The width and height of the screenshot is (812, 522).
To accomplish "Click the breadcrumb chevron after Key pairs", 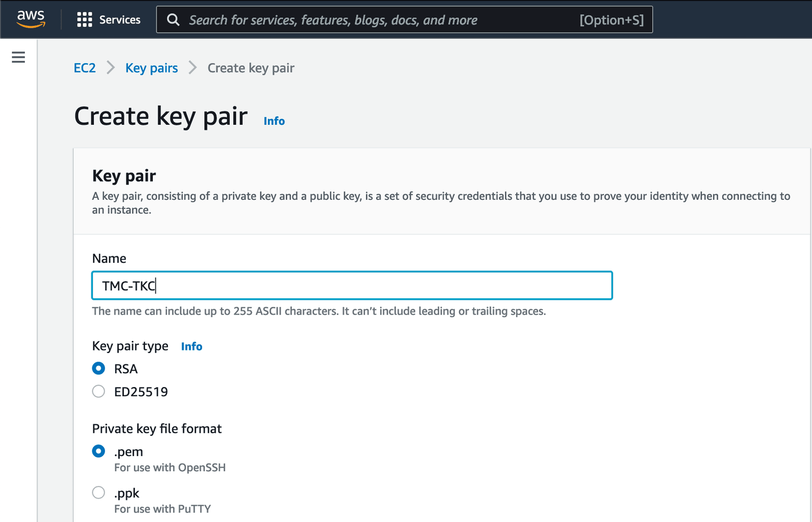I will tap(193, 68).
